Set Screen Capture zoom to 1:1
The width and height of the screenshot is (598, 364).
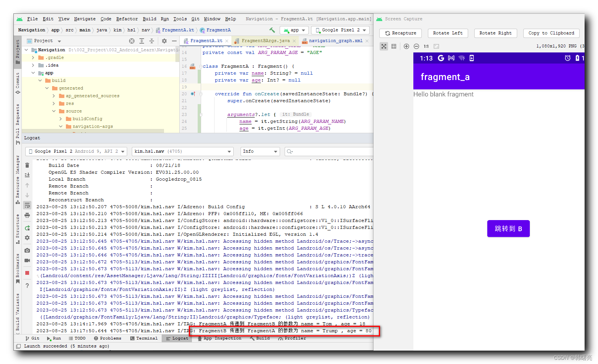point(426,46)
